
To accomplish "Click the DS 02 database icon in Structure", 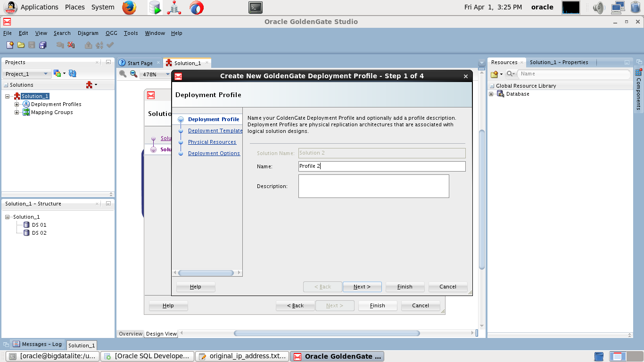I will tap(26, 233).
